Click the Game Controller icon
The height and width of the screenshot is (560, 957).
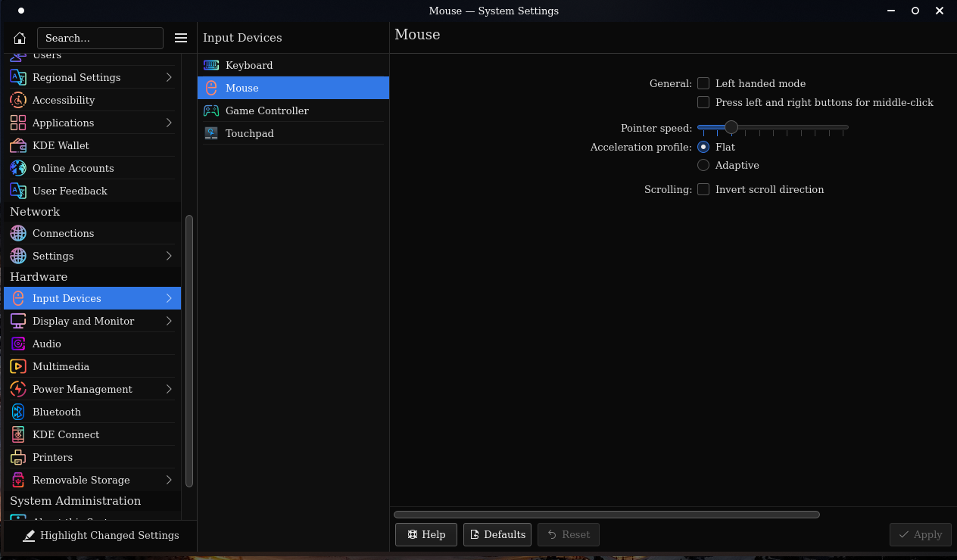[211, 110]
